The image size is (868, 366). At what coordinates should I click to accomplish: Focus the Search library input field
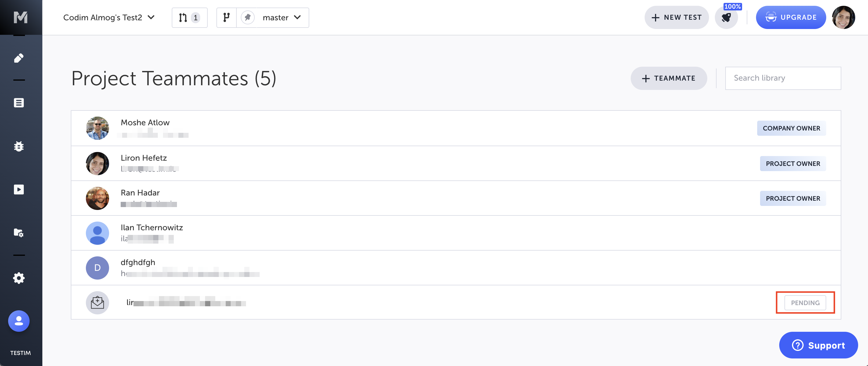(783, 78)
